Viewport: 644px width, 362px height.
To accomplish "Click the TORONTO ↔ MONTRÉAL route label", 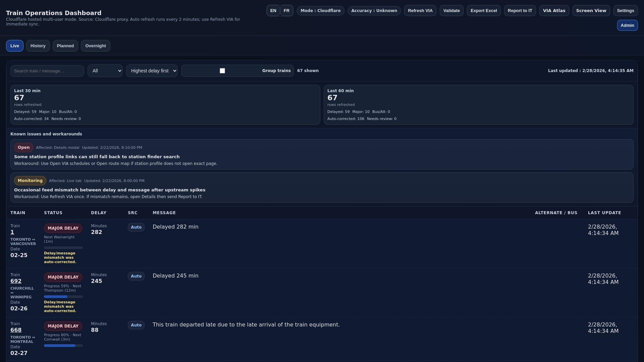I will [x=23, y=340].
